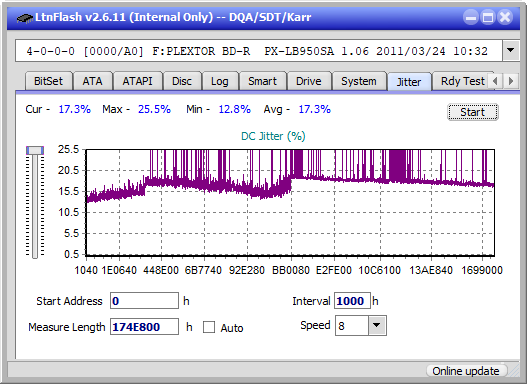The height and width of the screenshot is (384, 527).
Task: Switch to the ATA tab
Action: tap(92, 81)
